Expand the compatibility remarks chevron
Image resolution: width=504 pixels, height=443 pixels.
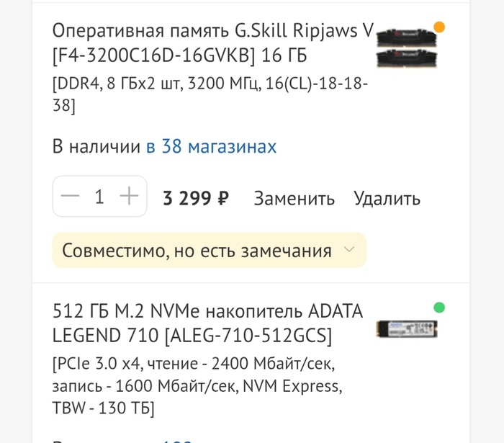349,250
